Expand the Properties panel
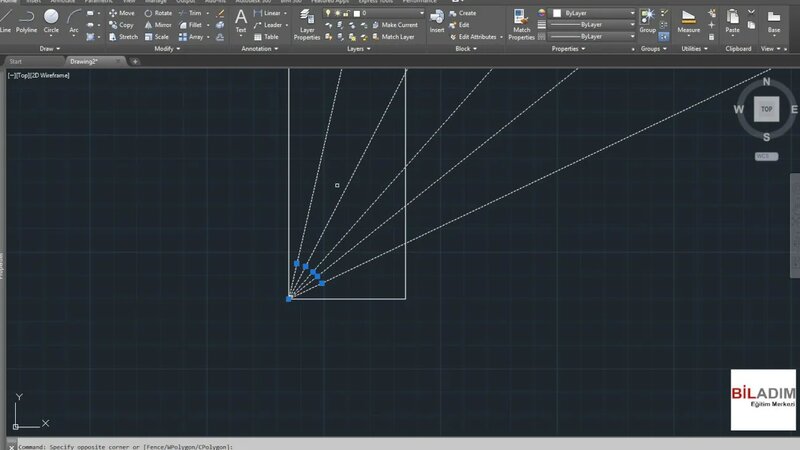Image resolution: width=800 pixels, height=450 pixels. [568, 49]
